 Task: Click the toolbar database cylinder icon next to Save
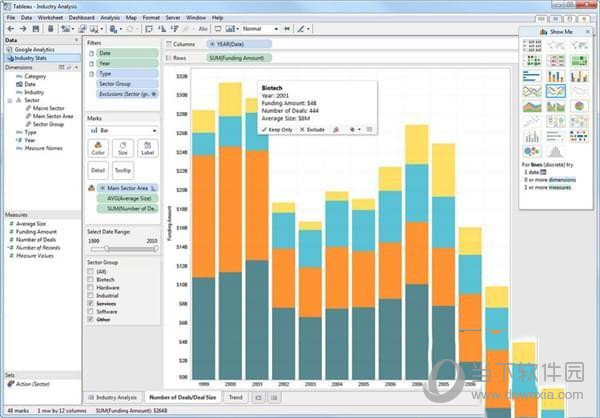[51, 29]
